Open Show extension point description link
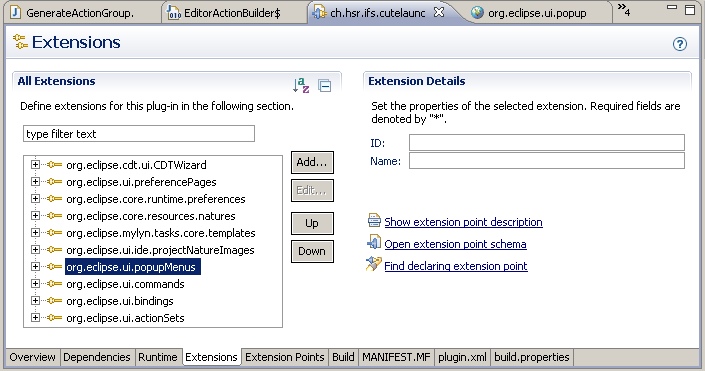Viewport: 705px width, 371px height. click(463, 222)
